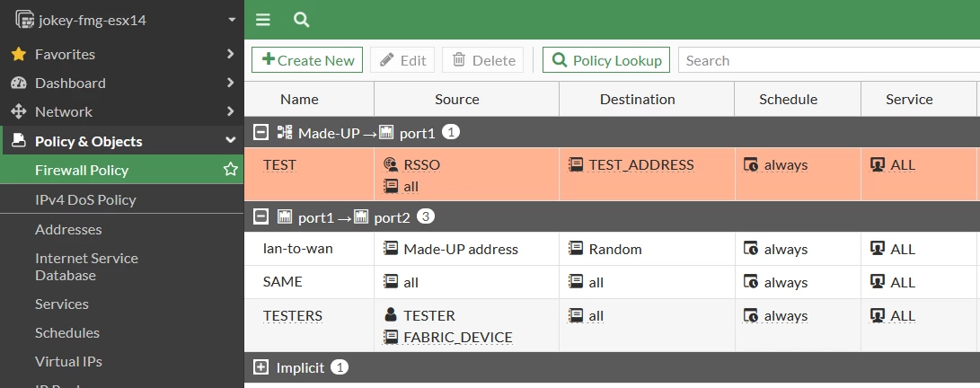980x388 pixels.
Task: Click the Dashboard gauge icon
Action: pos(19,84)
